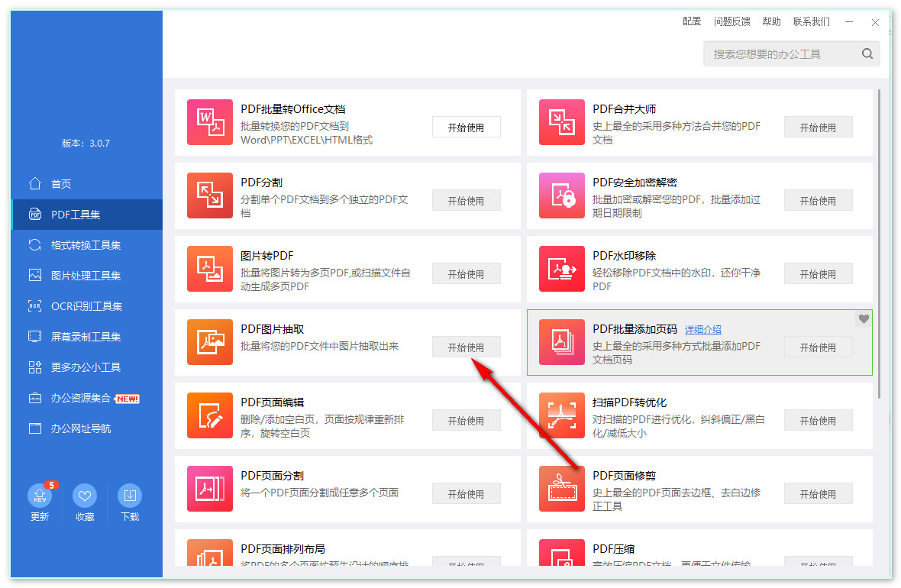Close the application window
Screen dimensions: 901x588
(x=875, y=22)
